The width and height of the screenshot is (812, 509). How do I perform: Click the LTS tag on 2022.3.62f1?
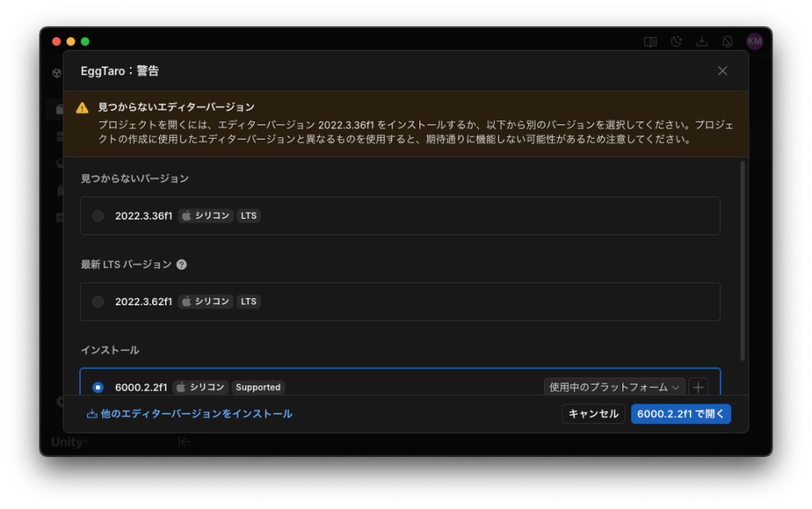248,301
